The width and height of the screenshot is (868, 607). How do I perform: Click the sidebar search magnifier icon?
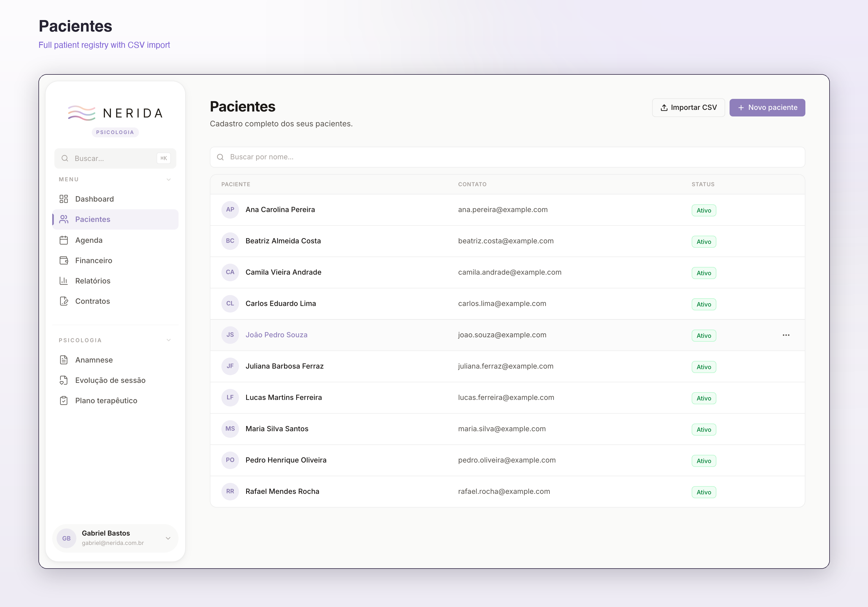(65, 158)
